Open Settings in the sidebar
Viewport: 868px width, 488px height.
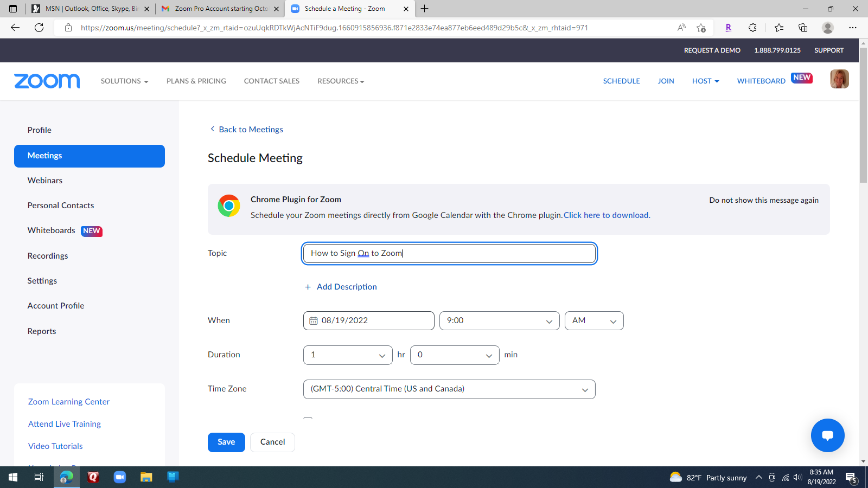pyautogui.click(x=42, y=281)
